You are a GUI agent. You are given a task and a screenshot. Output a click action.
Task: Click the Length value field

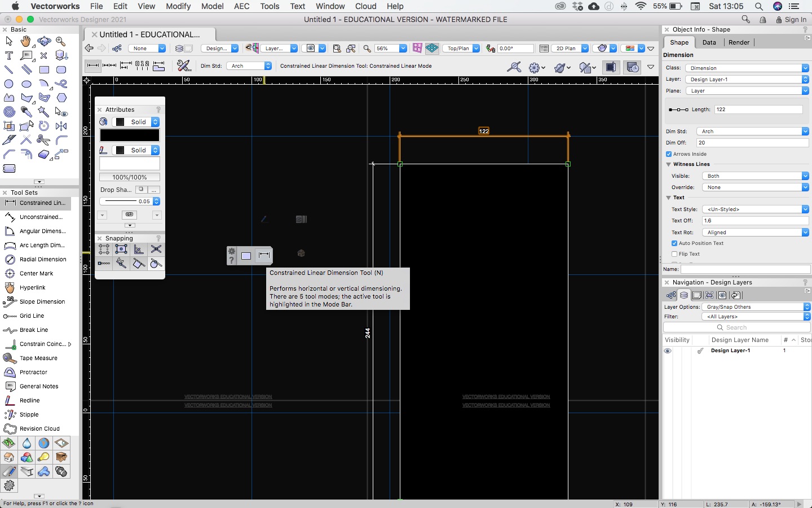(758, 110)
